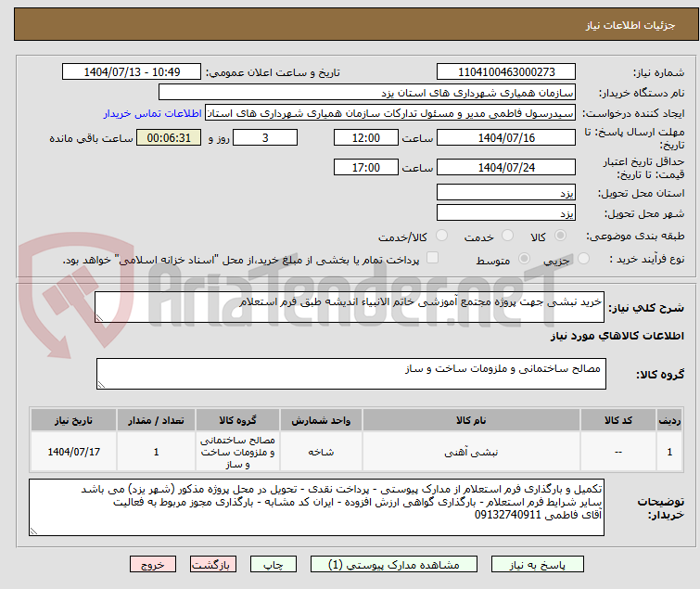The height and width of the screenshot is (589, 700).
Task: Open اطلاعات تماس خریدار link
Action: coord(153,113)
